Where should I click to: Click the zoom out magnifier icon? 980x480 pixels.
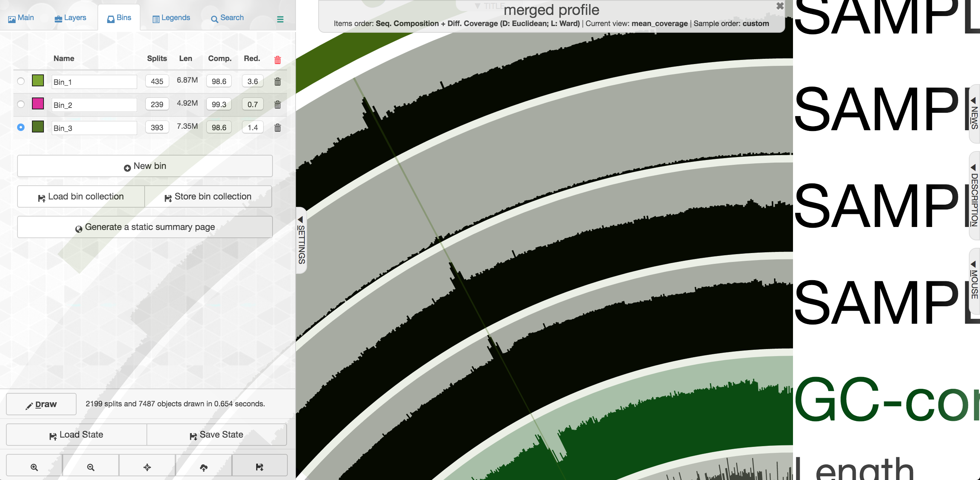click(91, 467)
